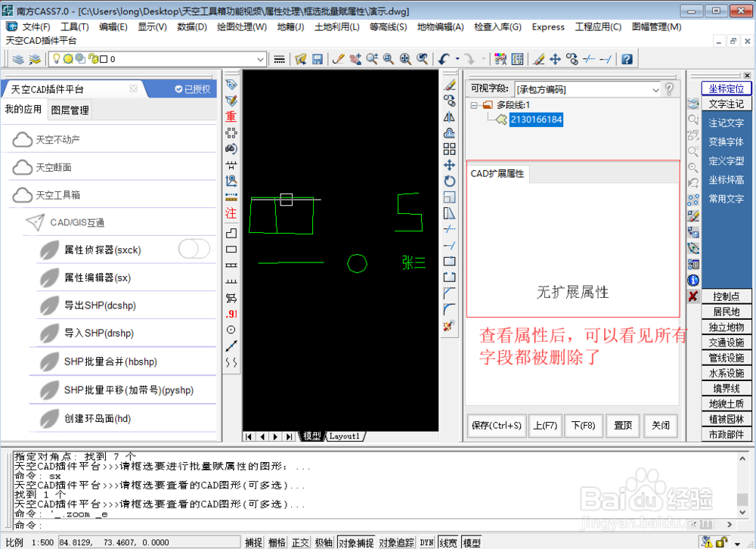Switch to Layout1 tab
The width and height of the screenshot is (756, 549).
coord(344,436)
